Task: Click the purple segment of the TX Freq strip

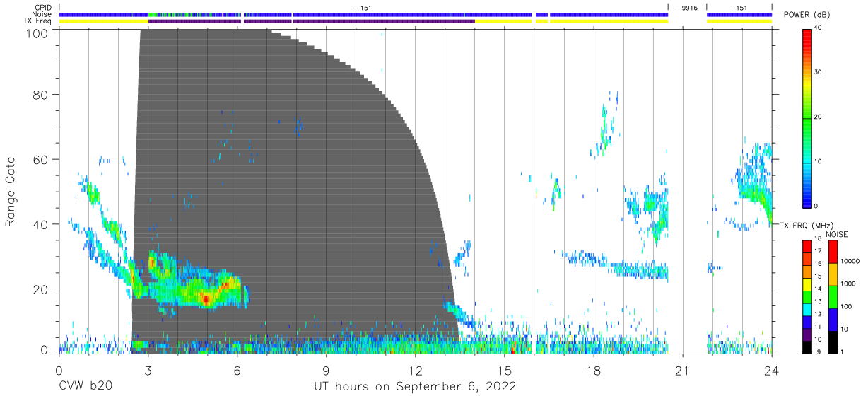Action: (x=311, y=21)
